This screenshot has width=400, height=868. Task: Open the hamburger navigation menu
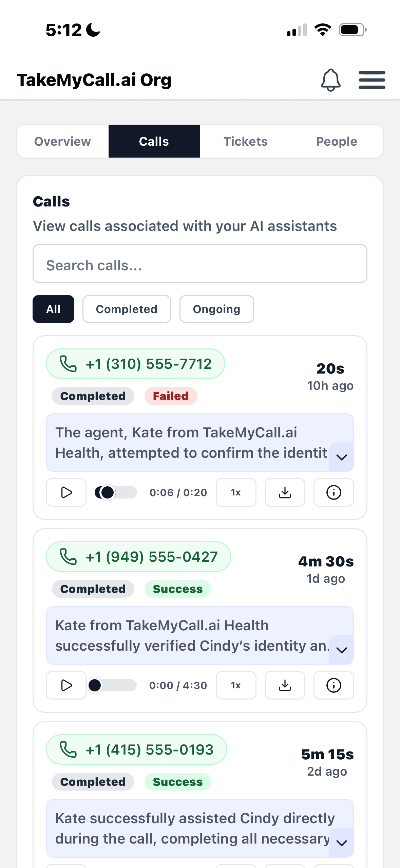pos(372,80)
